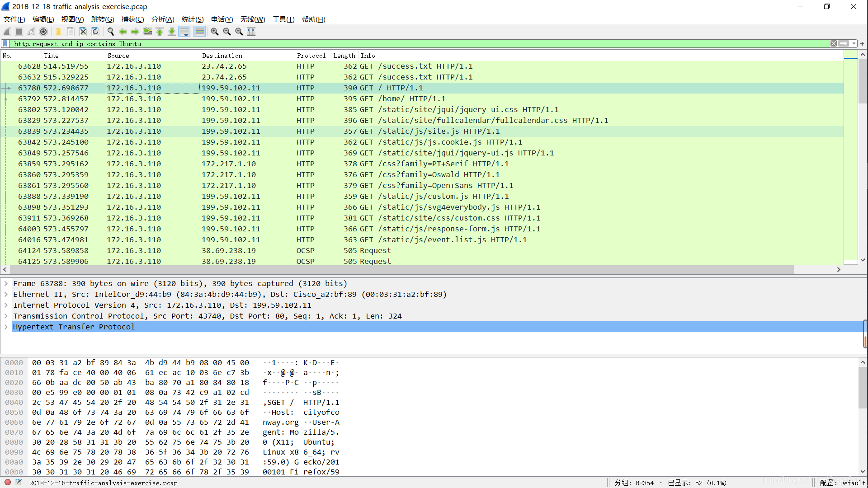This screenshot has height=488, width=868.
Task: Toggle auto-scroll during live capture
Action: [184, 32]
